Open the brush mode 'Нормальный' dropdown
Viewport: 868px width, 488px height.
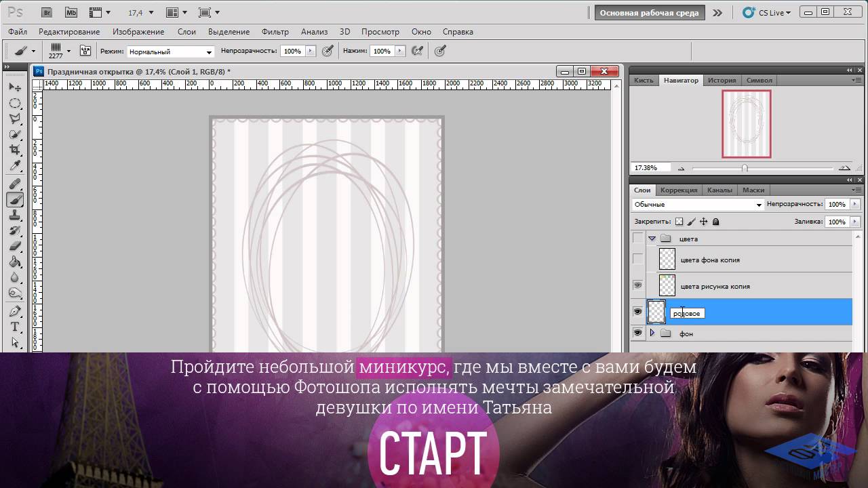(170, 52)
